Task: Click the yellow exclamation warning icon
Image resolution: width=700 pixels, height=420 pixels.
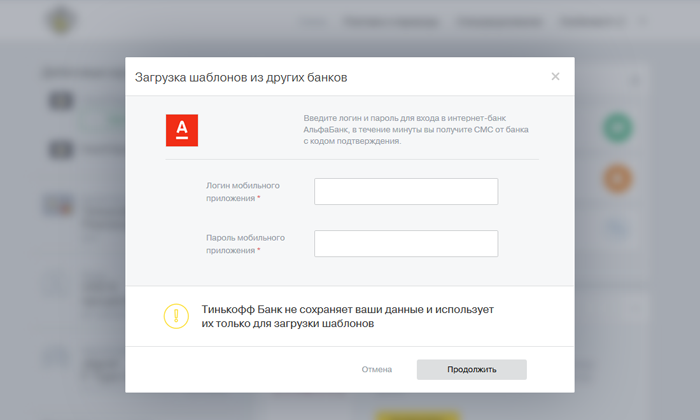Action: pos(176,316)
